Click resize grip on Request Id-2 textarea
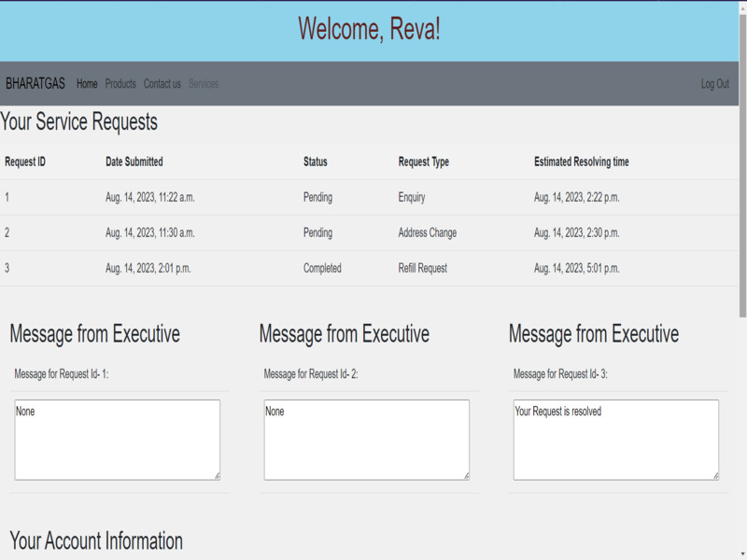 pos(466,476)
